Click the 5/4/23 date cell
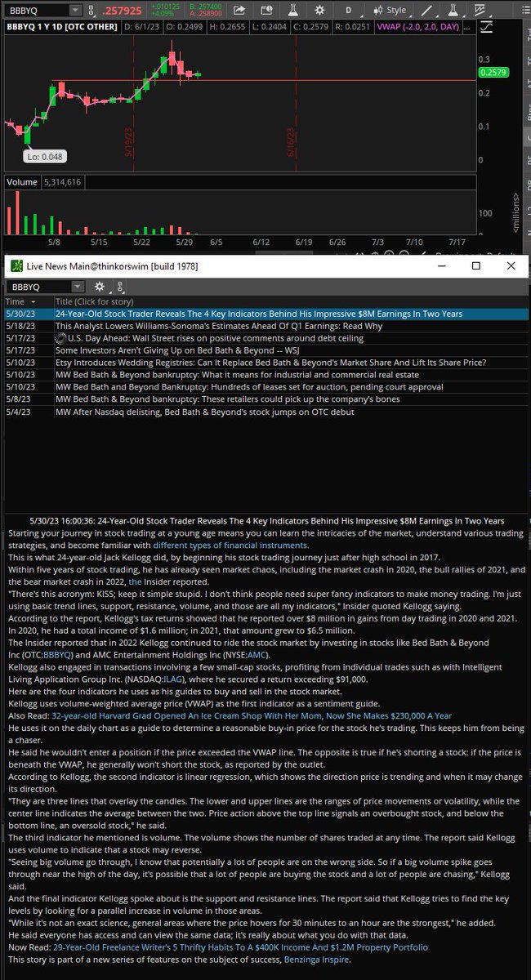 point(19,412)
